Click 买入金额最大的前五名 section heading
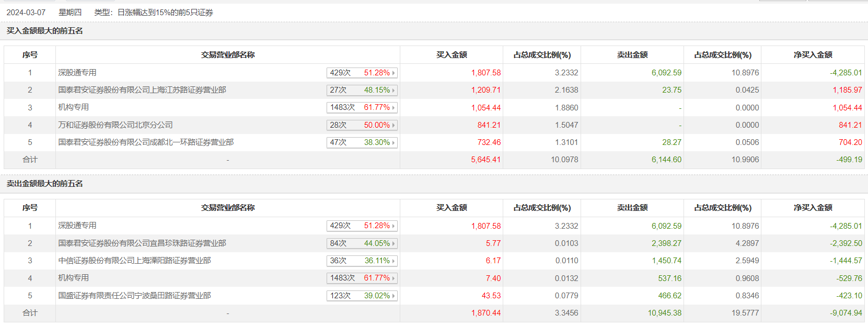The width and height of the screenshot is (868, 325). pyautogui.click(x=44, y=31)
